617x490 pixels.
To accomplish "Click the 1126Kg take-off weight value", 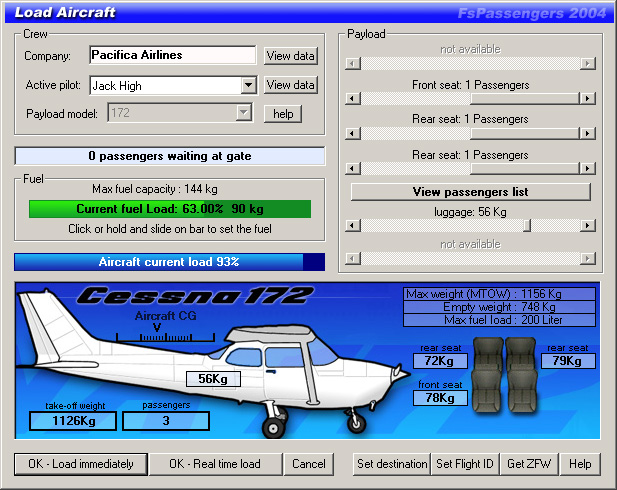I will (73, 421).
